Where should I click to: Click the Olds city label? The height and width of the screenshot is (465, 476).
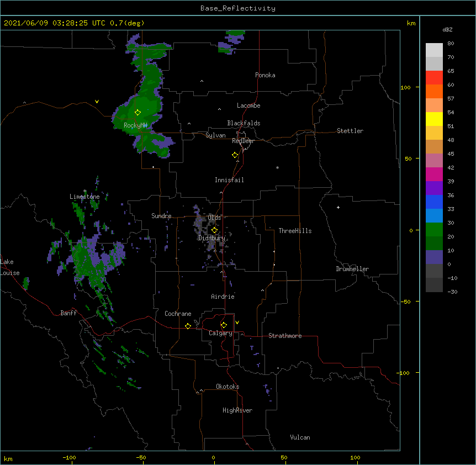point(214,218)
